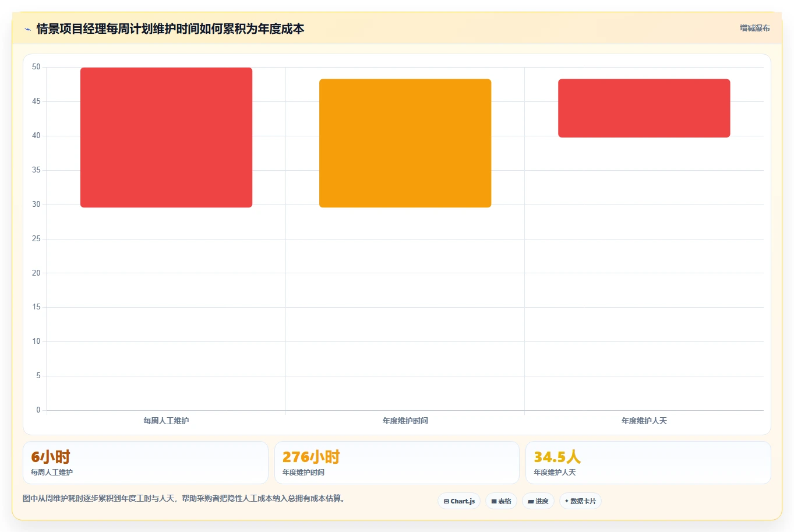This screenshot has width=794, height=532.
Task: Click the red 每周人工维护 bar
Action: coord(166,138)
